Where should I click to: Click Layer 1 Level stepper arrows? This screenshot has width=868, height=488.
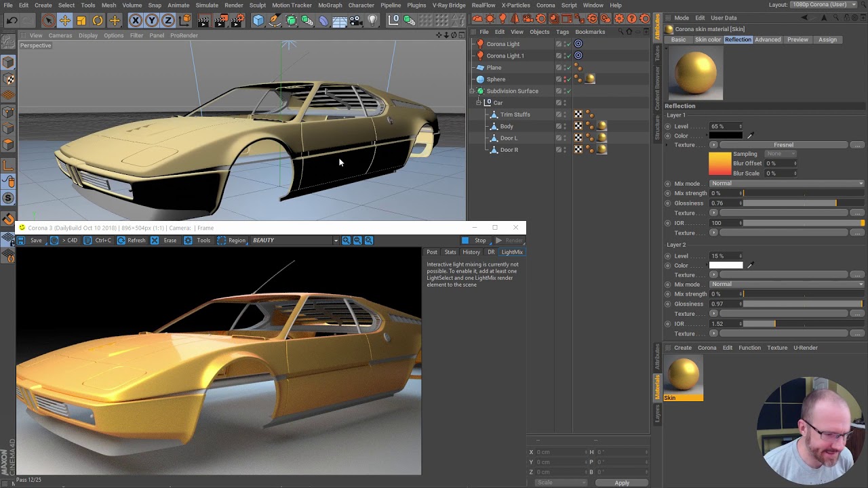pos(740,126)
